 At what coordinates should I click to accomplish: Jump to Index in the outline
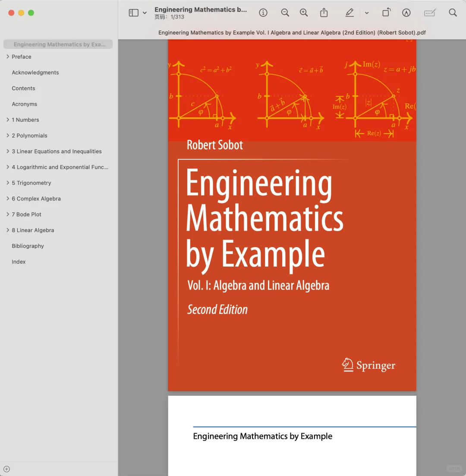click(x=19, y=262)
